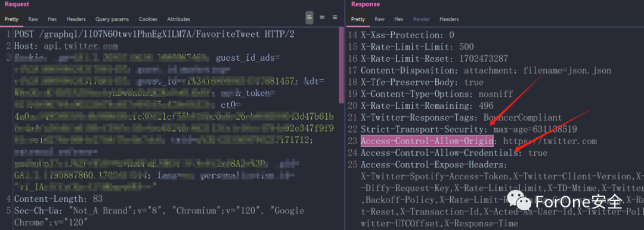Click the Content-Disposition attachment header line

click(x=486, y=71)
